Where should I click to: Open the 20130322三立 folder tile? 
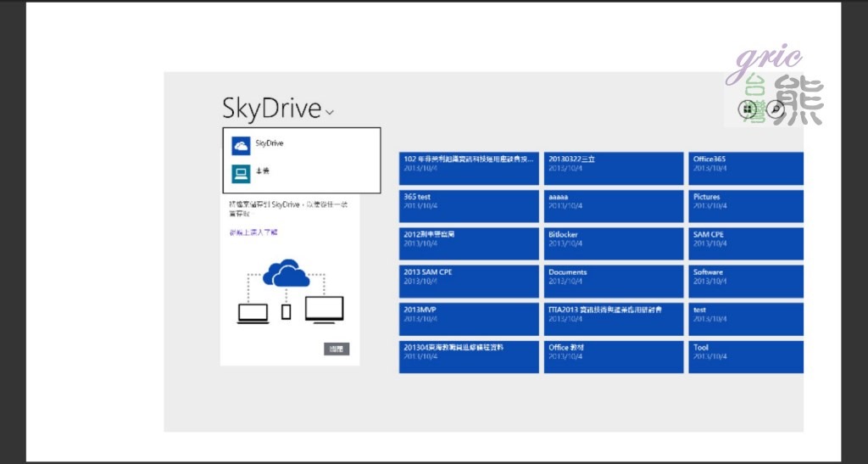[614, 168]
